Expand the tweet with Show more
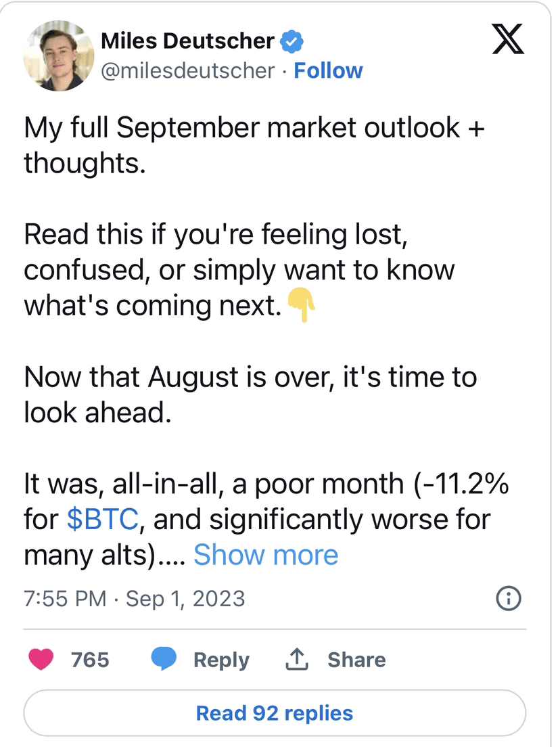Image resolution: width=560 pixels, height=747 pixels. tap(266, 555)
